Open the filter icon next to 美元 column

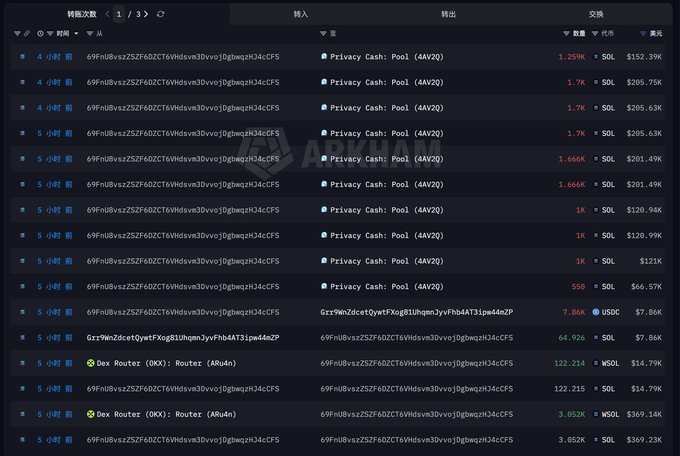click(643, 33)
